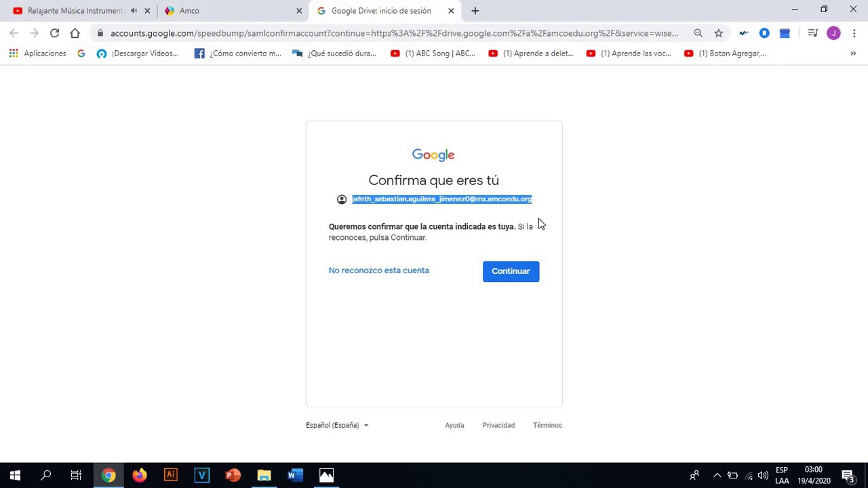868x488 pixels.
Task: Click the address bar URL field
Action: point(393,33)
